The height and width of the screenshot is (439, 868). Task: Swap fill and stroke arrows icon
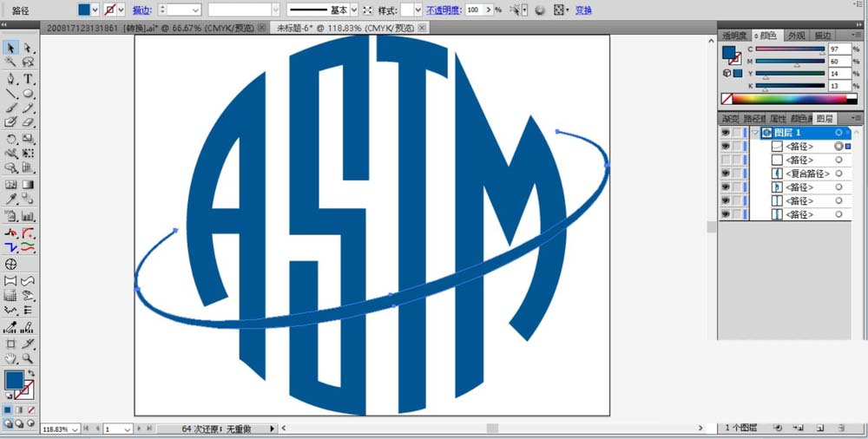31,374
